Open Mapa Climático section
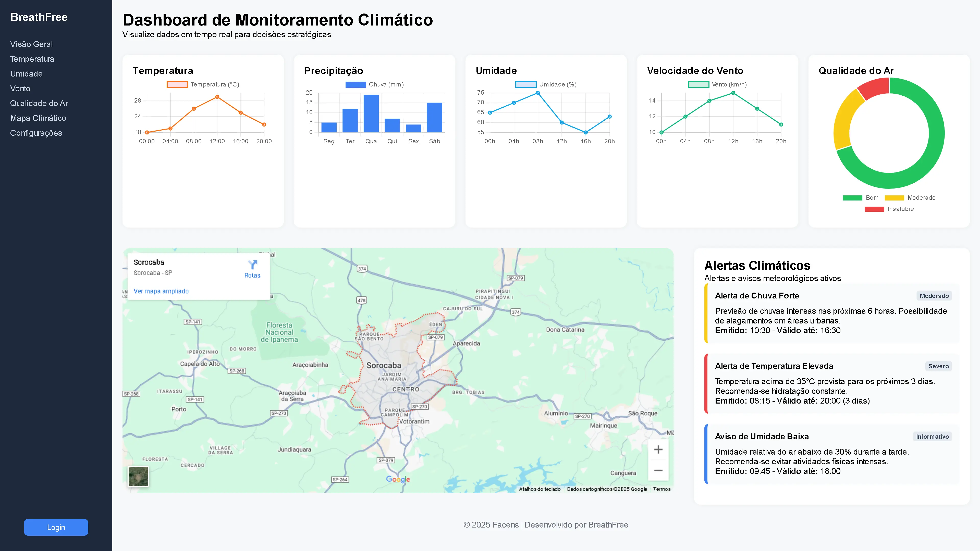Screen dimensions: 980x551 tap(38, 118)
